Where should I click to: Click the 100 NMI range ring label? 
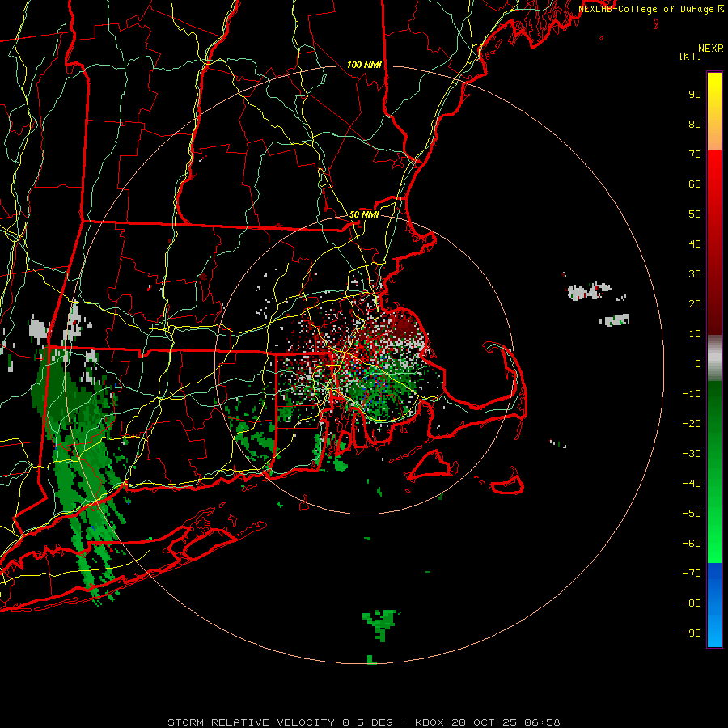click(364, 65)
